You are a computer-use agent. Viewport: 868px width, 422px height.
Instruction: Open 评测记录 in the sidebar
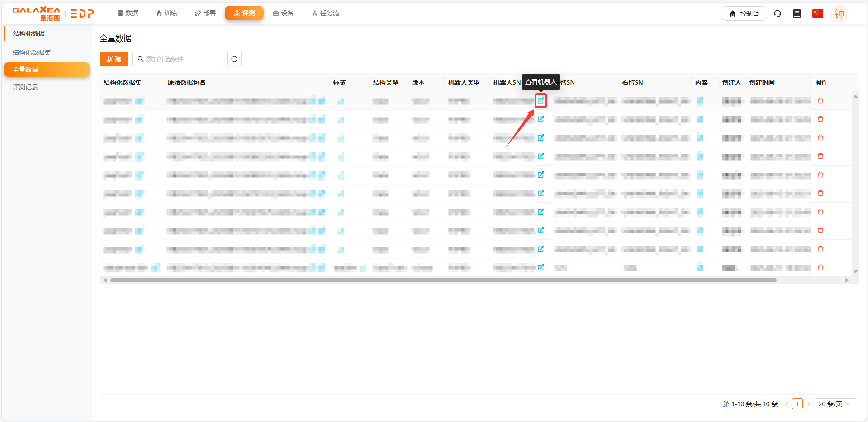[x=25, y=87]
